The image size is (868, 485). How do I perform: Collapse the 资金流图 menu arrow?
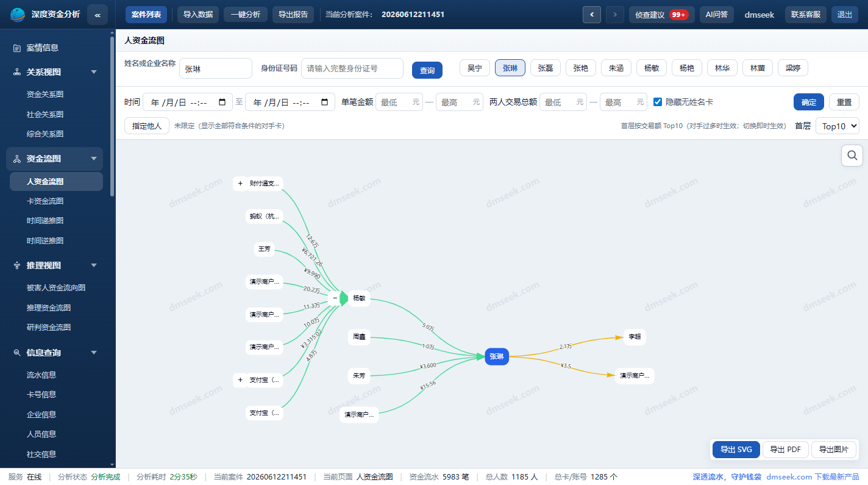coord(94,159)
